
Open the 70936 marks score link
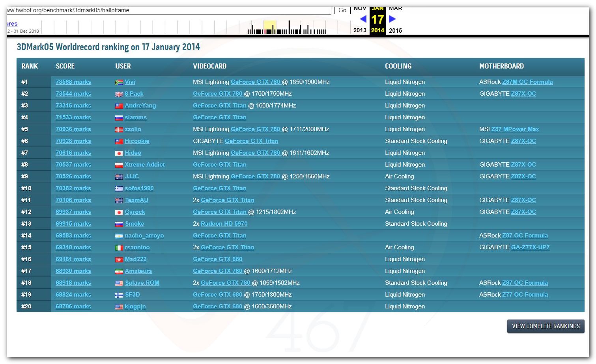[73, 129]
